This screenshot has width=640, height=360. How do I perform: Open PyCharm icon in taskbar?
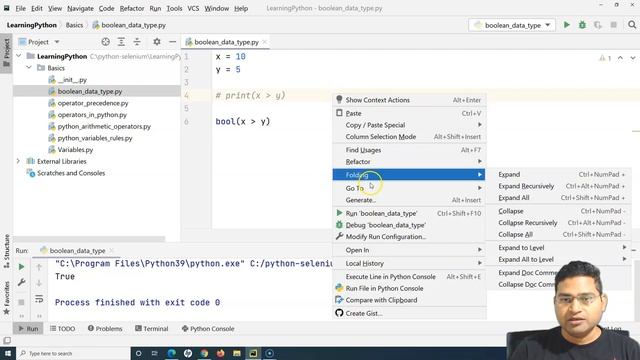pyautogui.click(x=253, y=353)
